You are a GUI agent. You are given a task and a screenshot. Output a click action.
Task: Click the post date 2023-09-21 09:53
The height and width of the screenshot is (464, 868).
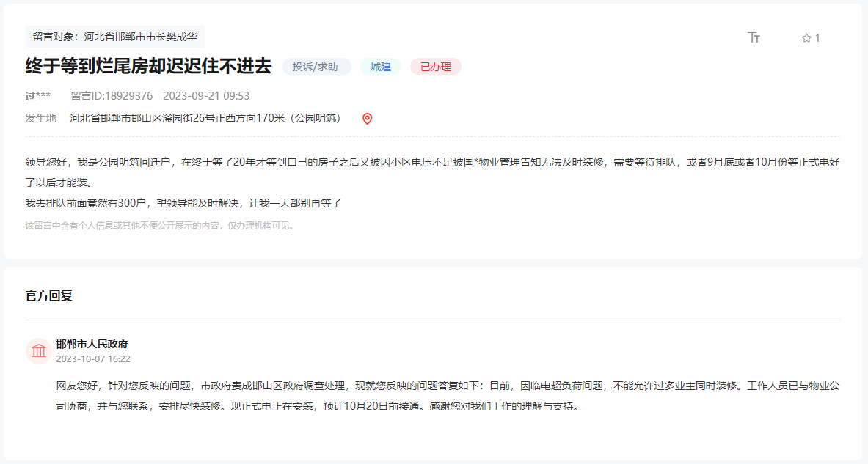pyautogui.click(x=206, y=96)
